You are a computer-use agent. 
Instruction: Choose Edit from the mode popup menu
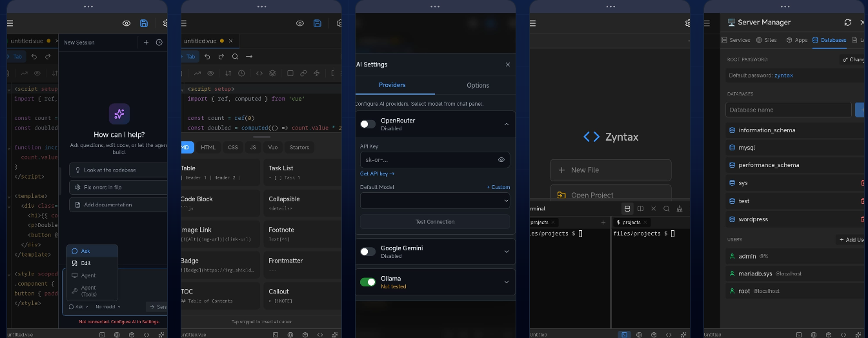92,263
